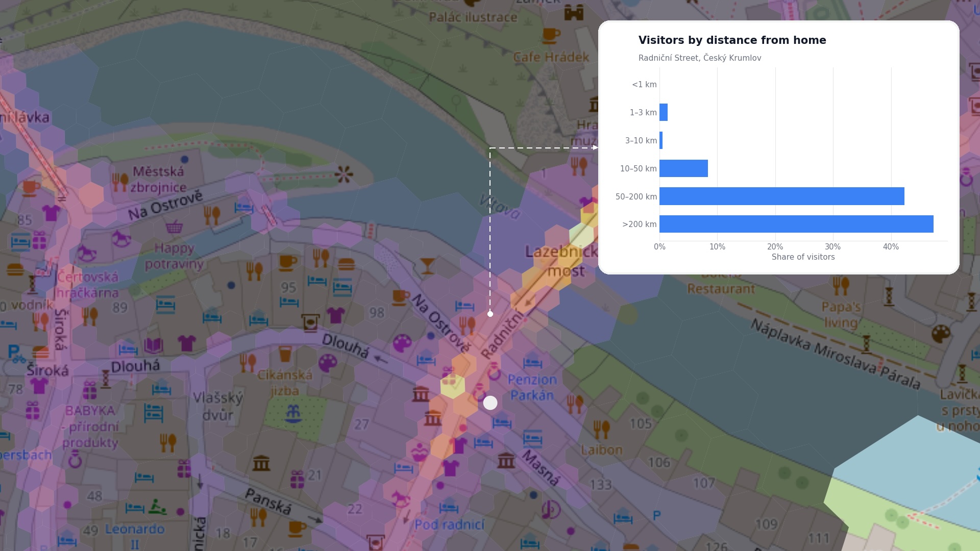Image resolution: width=980 pixels, height=551 pixels.
Task: Click the white circle marker on Radniční street
Action: pyautogui.click(x=490, y=403)
